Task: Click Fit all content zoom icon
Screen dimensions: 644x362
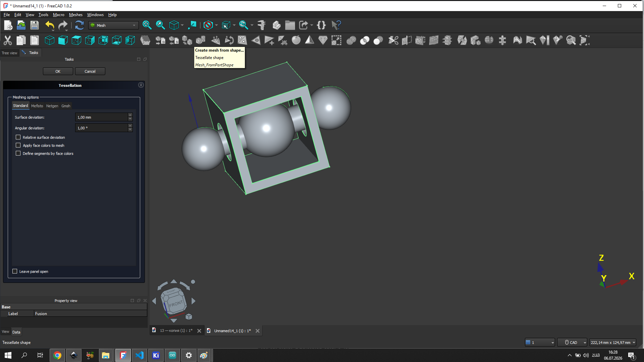Action: 147,25
